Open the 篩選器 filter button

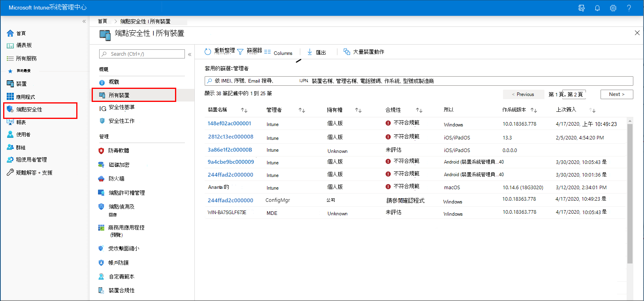point(249,51)
